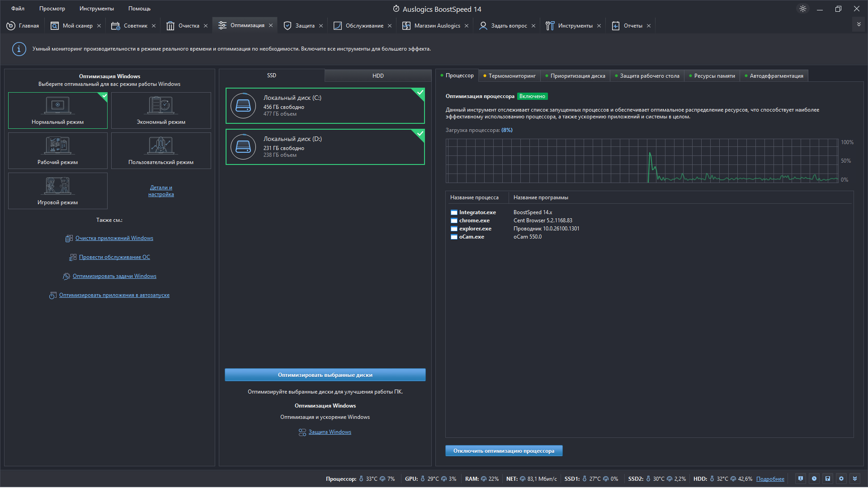The image size is (868, 488).
Task: Select the Custom mode (Пользовательский режим) tile
Action: [x=161, y=150]
